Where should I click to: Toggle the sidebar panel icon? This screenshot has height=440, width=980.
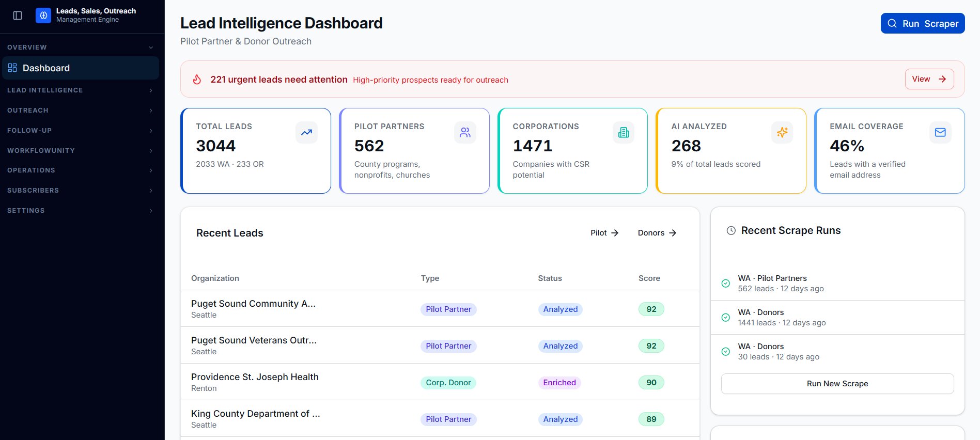pos(18,15)
